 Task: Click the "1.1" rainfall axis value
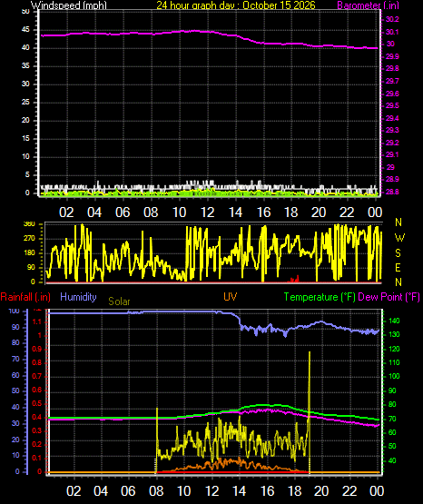(x=37, y=321)
